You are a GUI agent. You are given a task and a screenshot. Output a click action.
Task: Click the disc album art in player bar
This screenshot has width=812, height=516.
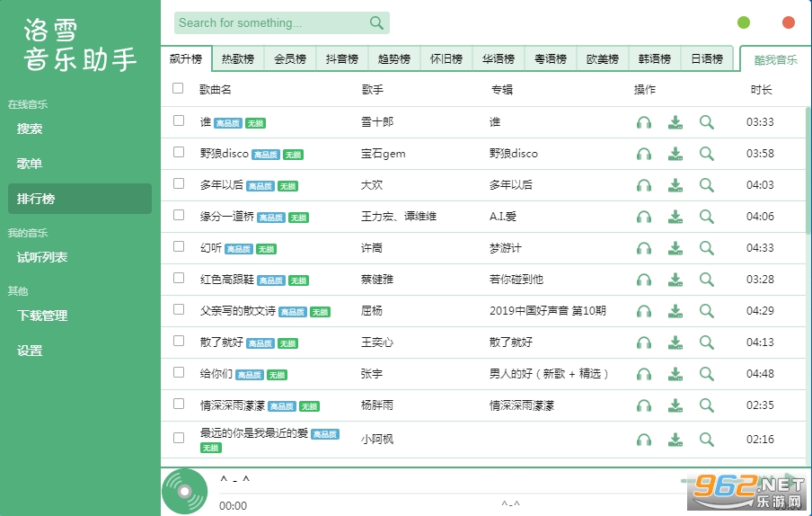tap(185, 491)
